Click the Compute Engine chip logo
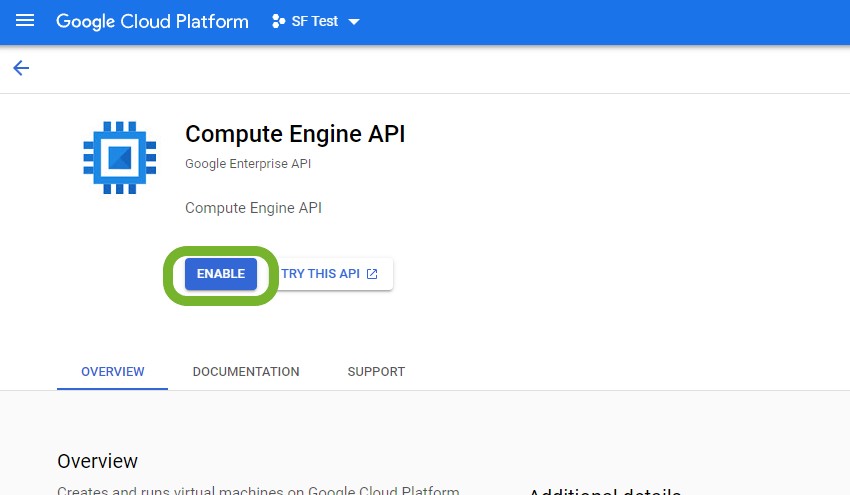The height and width of the screenshot is (495, 850). point(120,157)
